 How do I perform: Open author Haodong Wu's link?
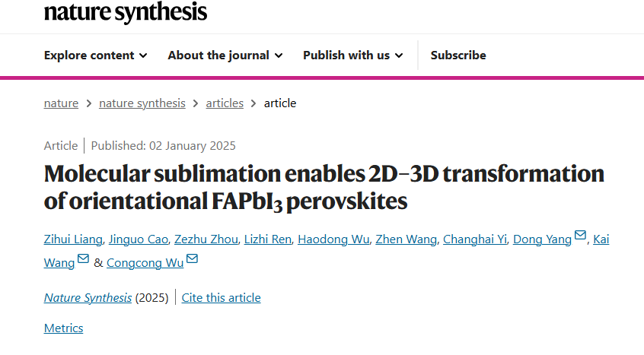coord(333,239)
